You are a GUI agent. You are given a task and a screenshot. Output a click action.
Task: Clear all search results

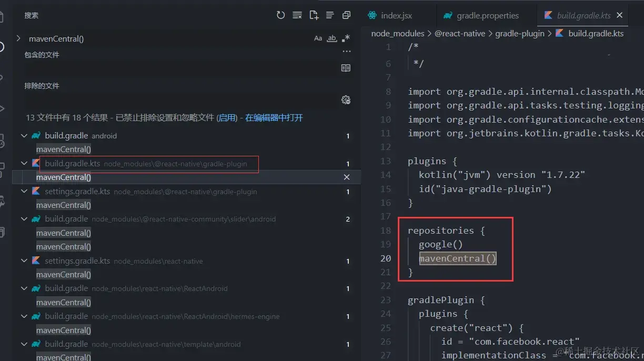[x=297, y=15]
